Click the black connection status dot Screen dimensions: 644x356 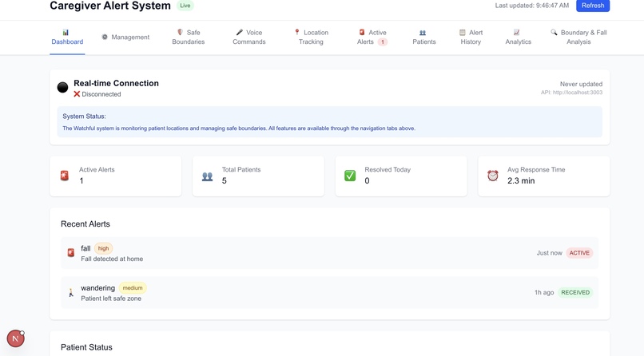coord(62,87)
